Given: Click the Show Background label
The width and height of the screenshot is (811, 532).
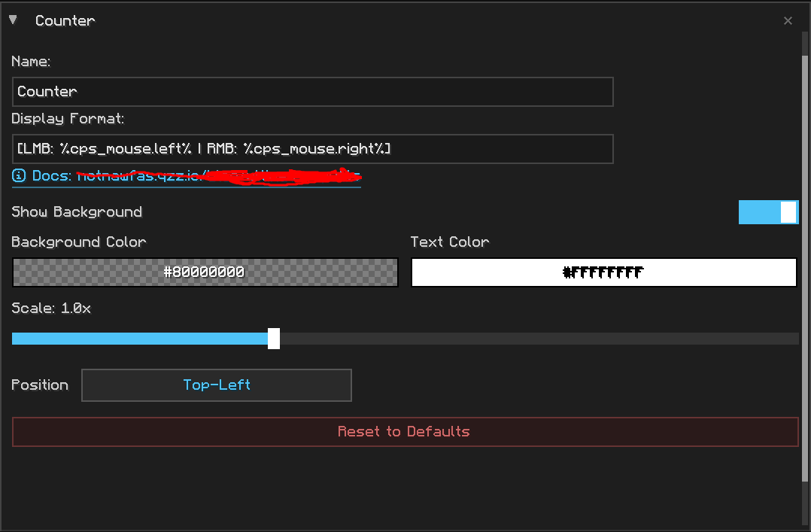Looking at the screenshot, I should pos(77,211).
